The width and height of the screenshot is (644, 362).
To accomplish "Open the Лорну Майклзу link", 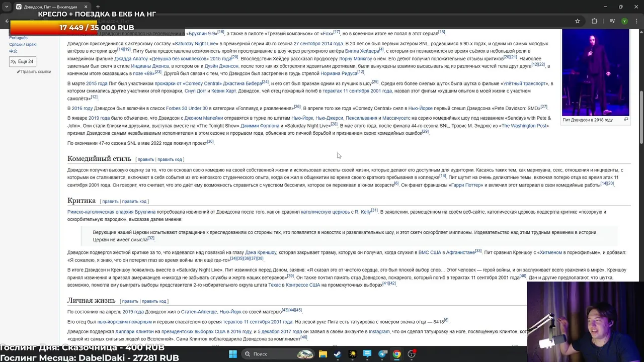I will pyautogui.click(x=356, y=59).
